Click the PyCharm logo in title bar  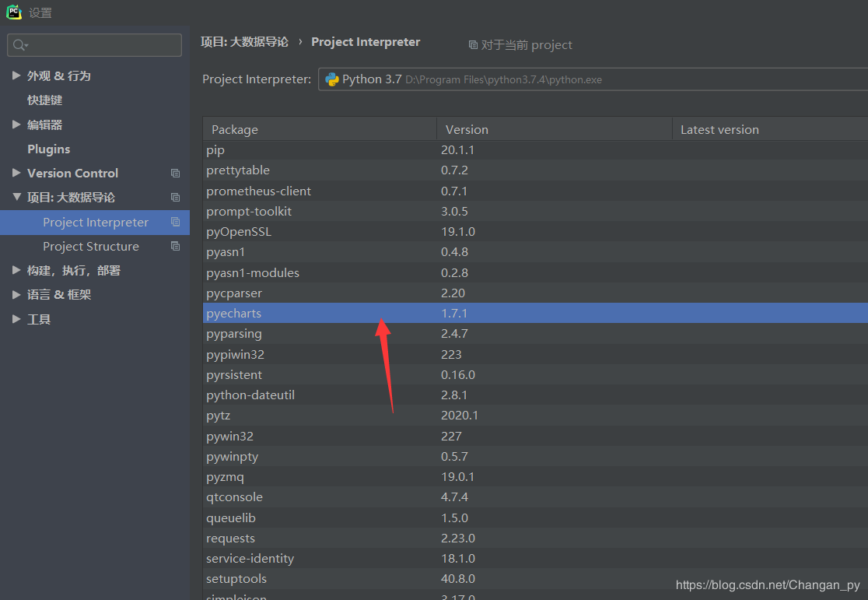point(14,12)
